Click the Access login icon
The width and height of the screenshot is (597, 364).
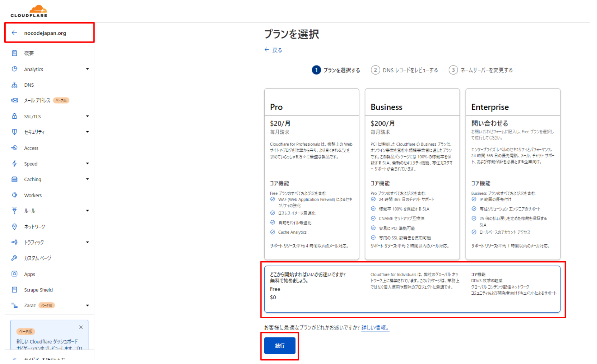pos(14,148)
